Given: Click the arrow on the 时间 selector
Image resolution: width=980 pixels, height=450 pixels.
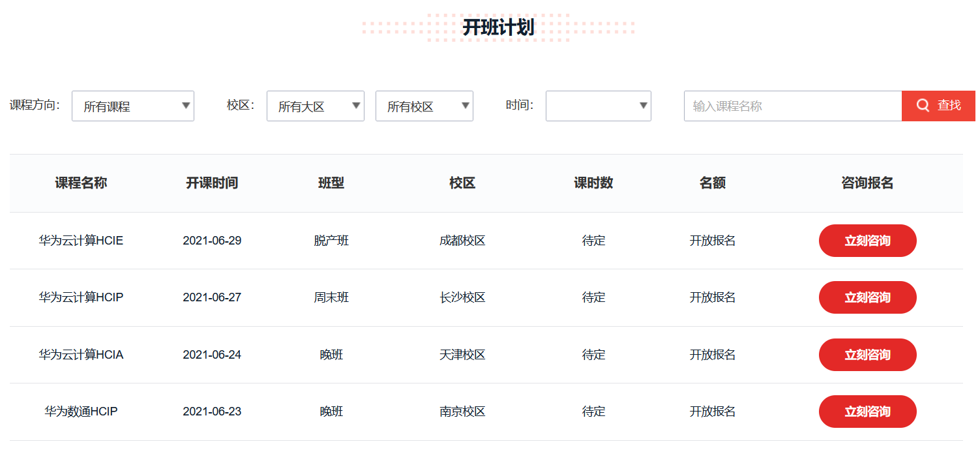Looking at the screenshot, I should click(644, 106).
